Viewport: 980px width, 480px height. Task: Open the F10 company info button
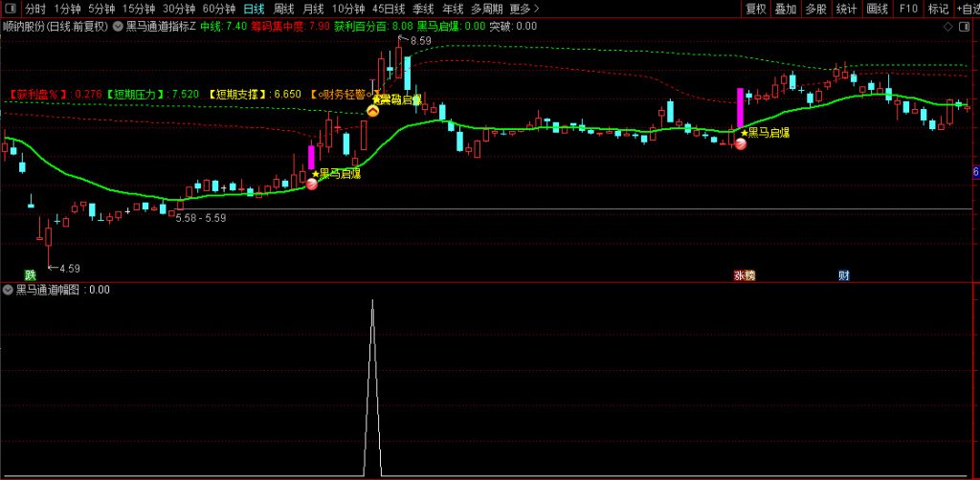point(908,9)
